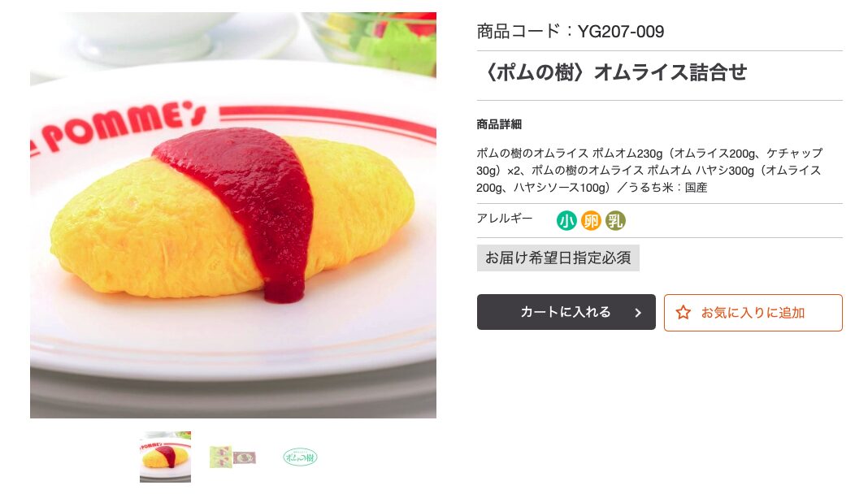
Task: Click the red POMME's logo on the plate
Action: (x=119, y=124)
